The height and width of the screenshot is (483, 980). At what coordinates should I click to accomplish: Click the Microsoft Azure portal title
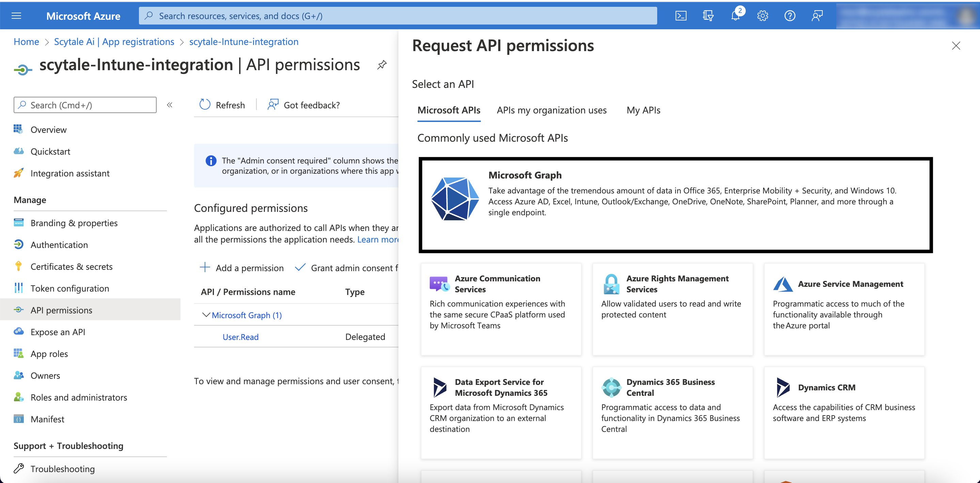point(83,16)
